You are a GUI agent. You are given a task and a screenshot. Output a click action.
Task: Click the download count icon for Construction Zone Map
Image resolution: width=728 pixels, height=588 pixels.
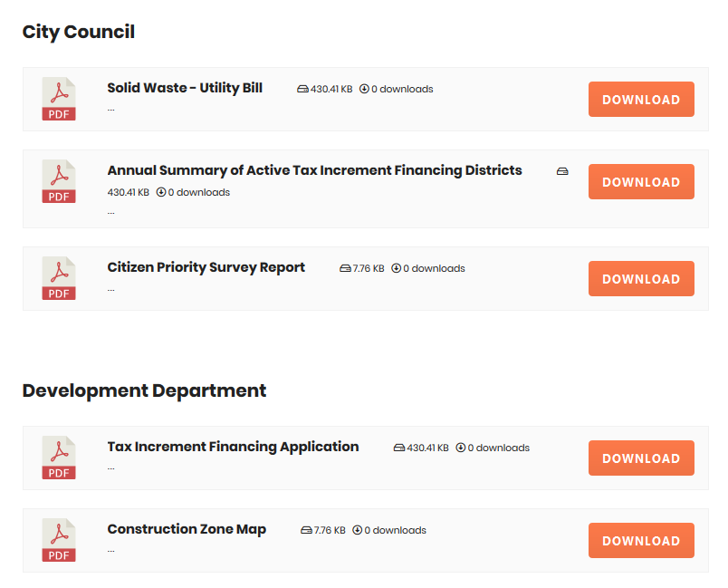[357, 530]
